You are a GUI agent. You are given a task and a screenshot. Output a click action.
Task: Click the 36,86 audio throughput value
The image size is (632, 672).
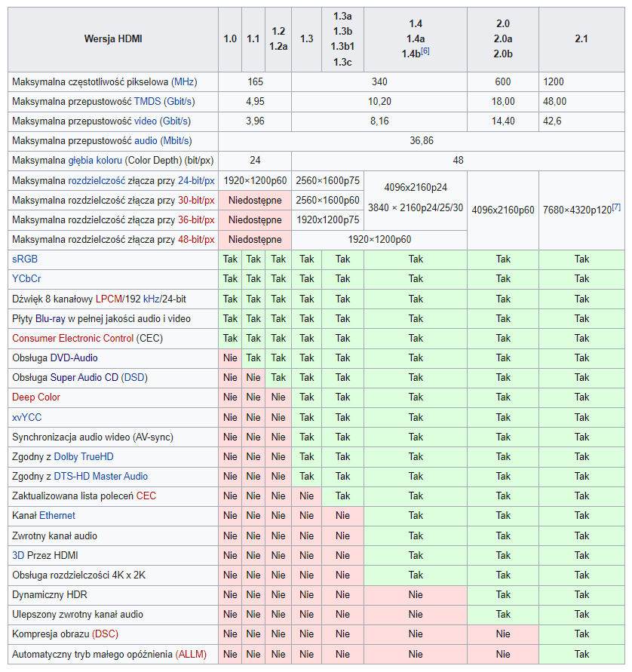(x=422, y=141)
